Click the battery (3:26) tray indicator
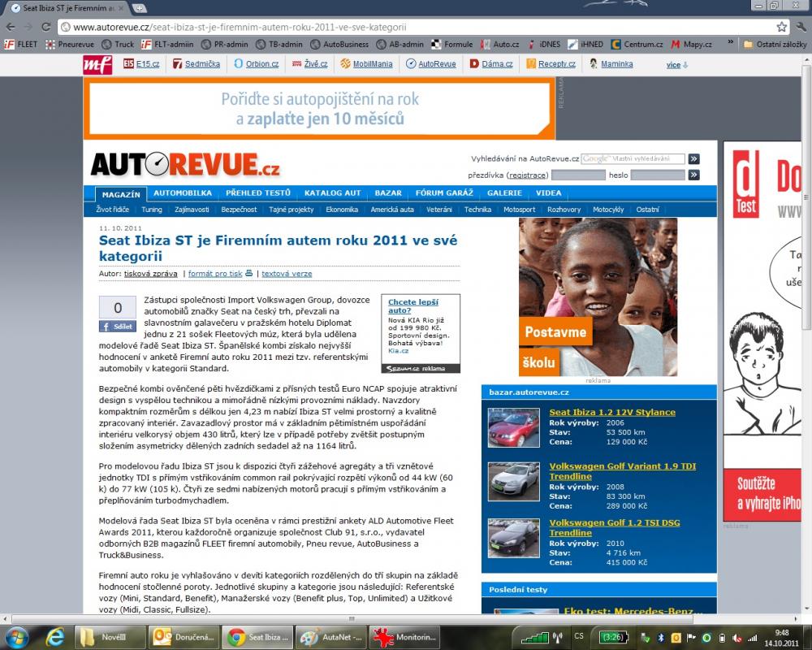812x650 pixels. [x=613, y=637]
